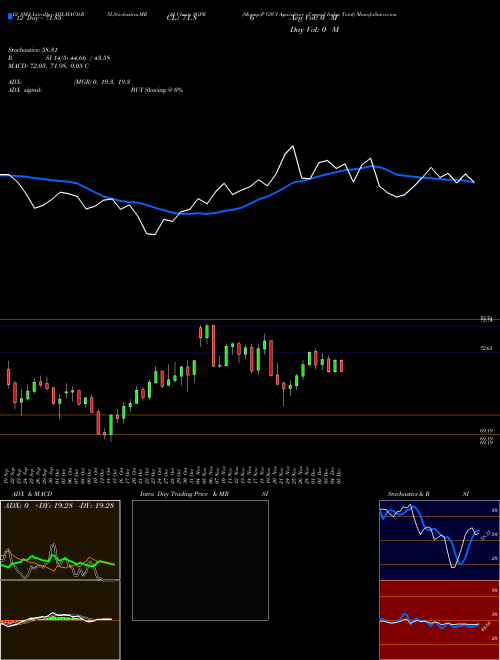Click the rightmost red candlestick in the price chart
The width and height of the screenshot is (500, 660).
click(341, 366)
